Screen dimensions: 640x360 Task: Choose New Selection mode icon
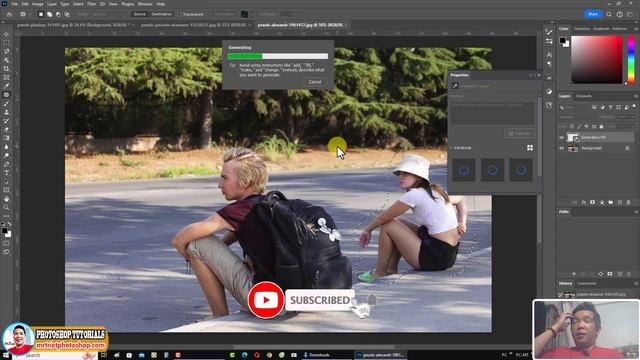40,14
